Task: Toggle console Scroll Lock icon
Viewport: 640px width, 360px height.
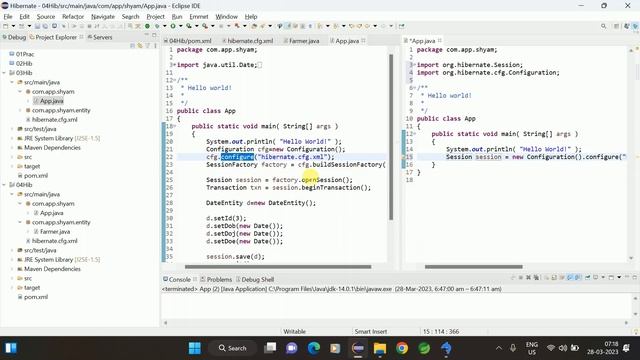Action: 554,278
